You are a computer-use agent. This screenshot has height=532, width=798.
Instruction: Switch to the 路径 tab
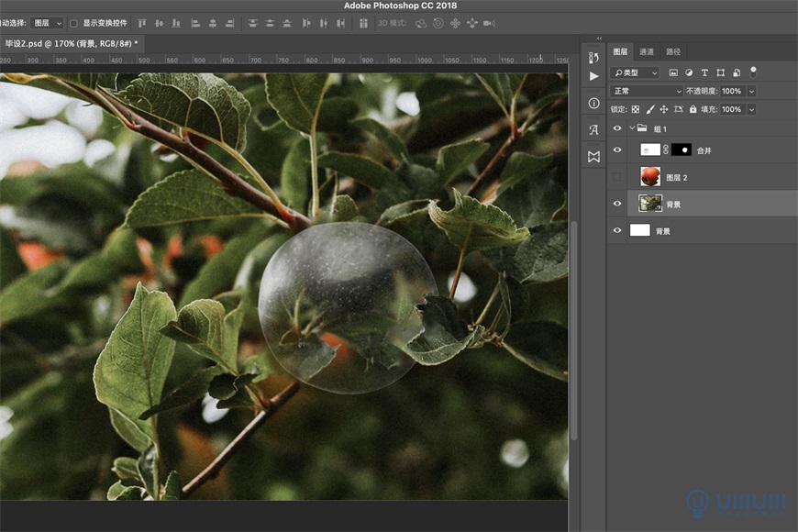click(x=673, y=52)
